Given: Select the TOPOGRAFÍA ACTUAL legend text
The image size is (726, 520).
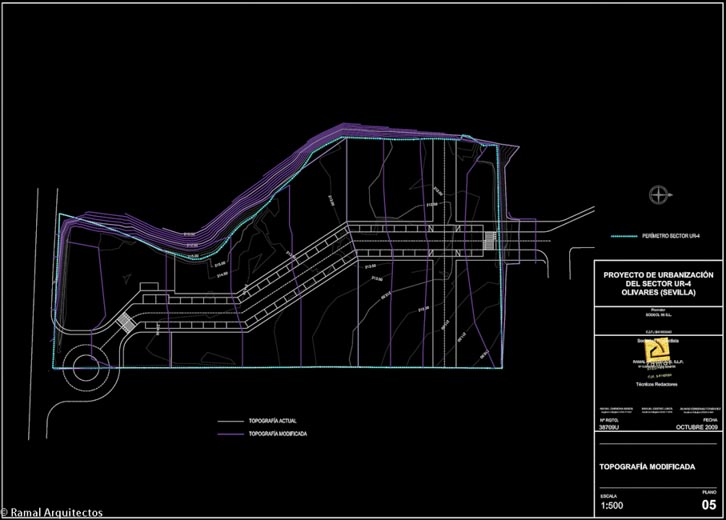Looking at the screenshot, I should point(272,420).
